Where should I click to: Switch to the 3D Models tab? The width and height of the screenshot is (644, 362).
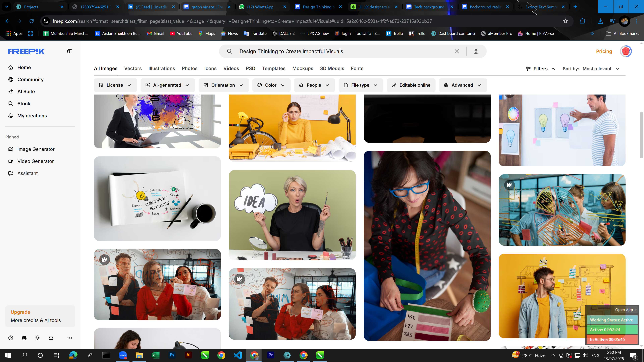tap(332, 68)
